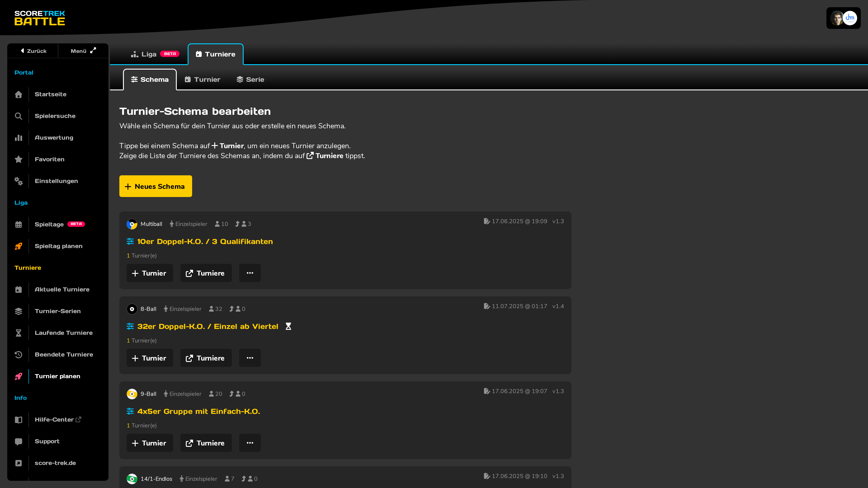The width and height of the screenshot is (868, 488).
Task: Open Turnier-Serien layers icon
Action: (19, 311)
